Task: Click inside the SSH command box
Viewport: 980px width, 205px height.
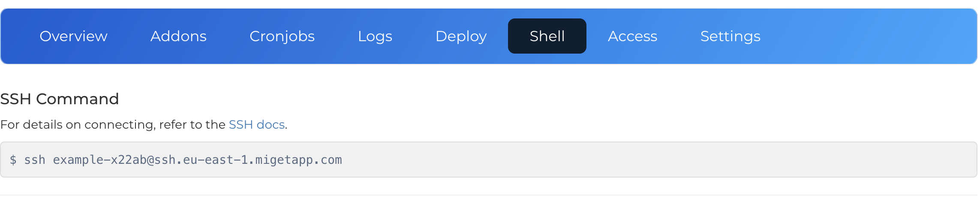Action: [489, 160]
